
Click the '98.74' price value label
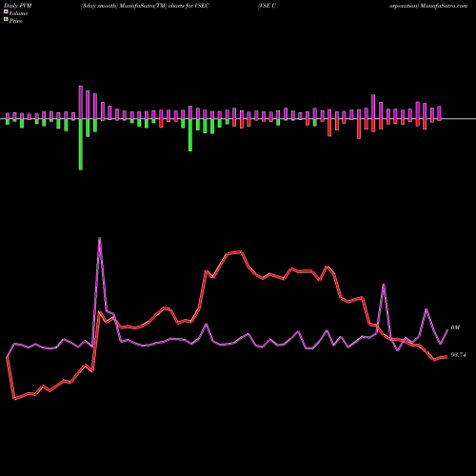(458, 355)
